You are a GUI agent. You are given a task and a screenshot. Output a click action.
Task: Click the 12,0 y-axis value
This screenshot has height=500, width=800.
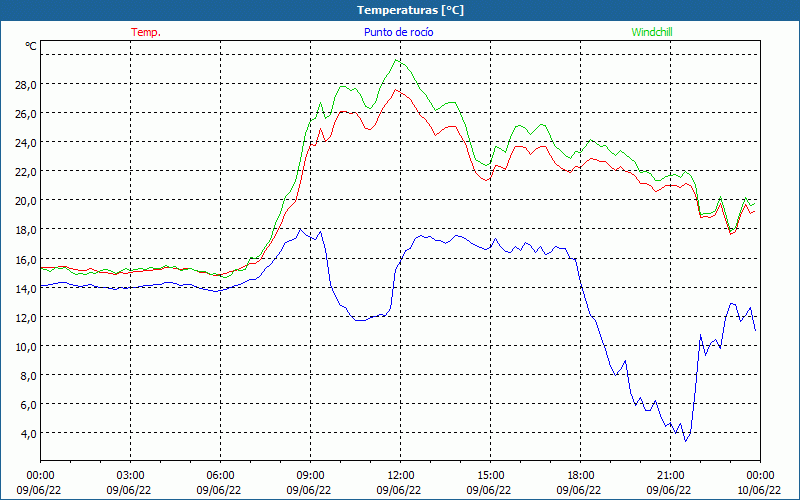pos(26,317)
